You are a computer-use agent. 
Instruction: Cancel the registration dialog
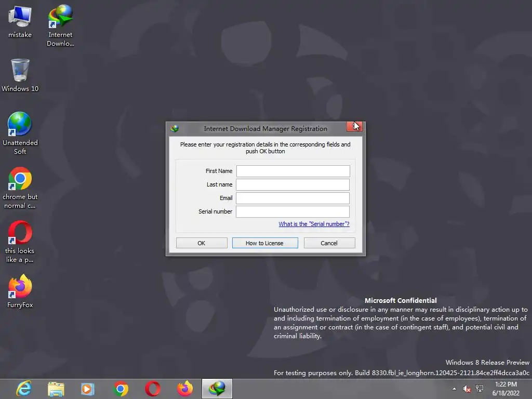(329, 243)
